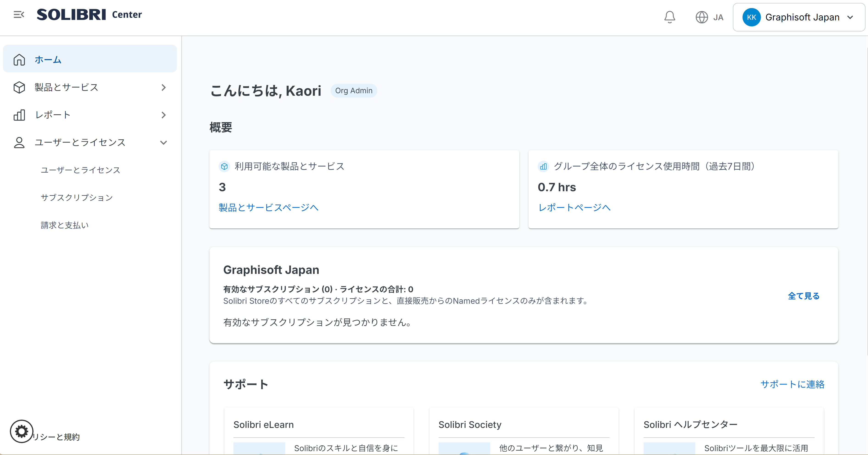Click the 概要 section heading

221,127
